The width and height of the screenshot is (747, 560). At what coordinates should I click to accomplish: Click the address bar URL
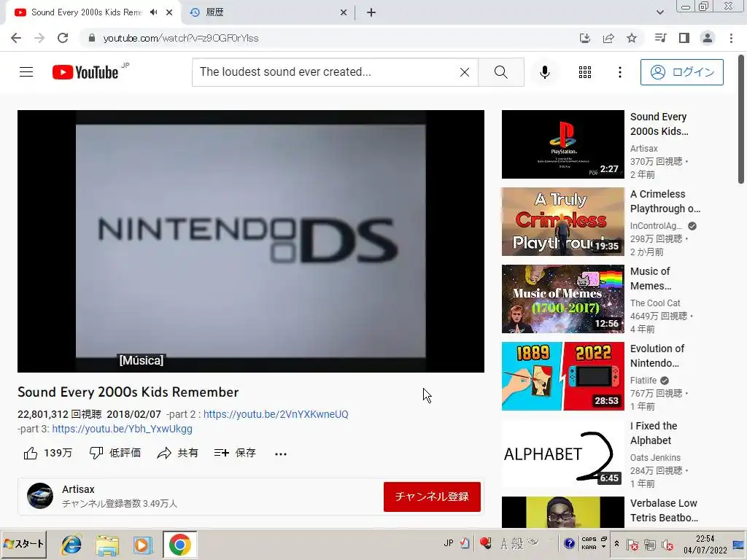pos(181,38)
